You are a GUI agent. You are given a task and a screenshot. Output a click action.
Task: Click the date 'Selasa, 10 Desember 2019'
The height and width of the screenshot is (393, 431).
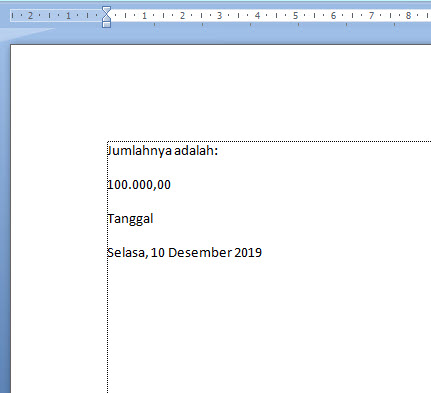point(184,253)
